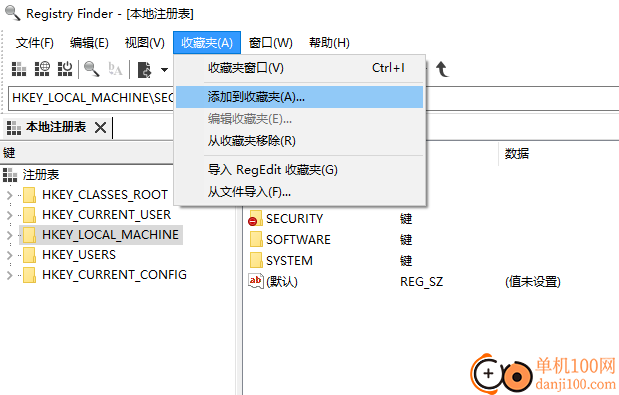The height and width of the screenshot is (395, 619).
Task: Expand the HKEY_CURRENT_CONFIG node
Action: click(x=9, y=275)
